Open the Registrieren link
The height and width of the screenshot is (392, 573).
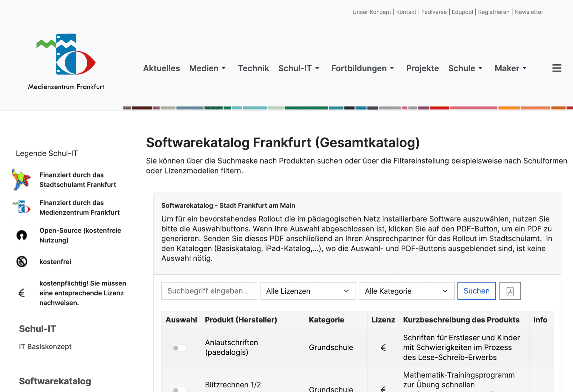click(x=493, y=12)
